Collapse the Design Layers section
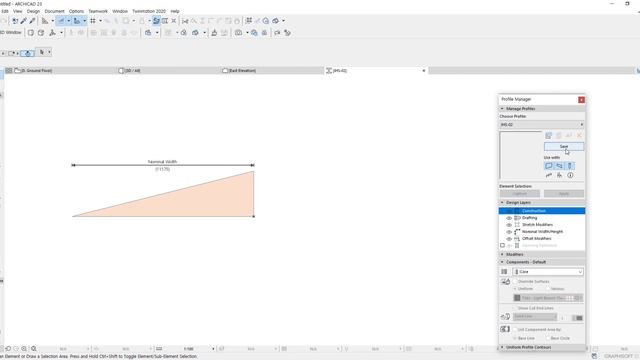This screenshot has width=640, height=360. coord(502,202)
